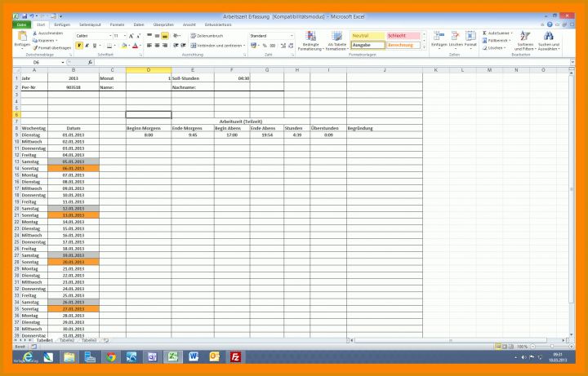
Task: Open the Standard number format dropdown
Action: [292, 36]
